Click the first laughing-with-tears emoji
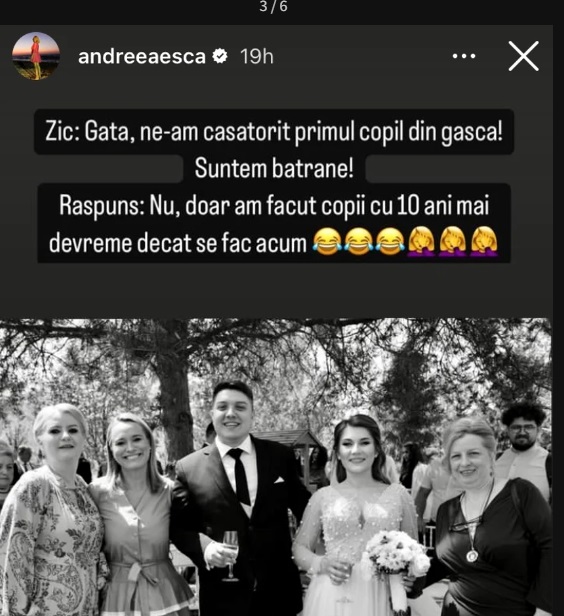This screenshot has height=616, width=564. (328, 241)
